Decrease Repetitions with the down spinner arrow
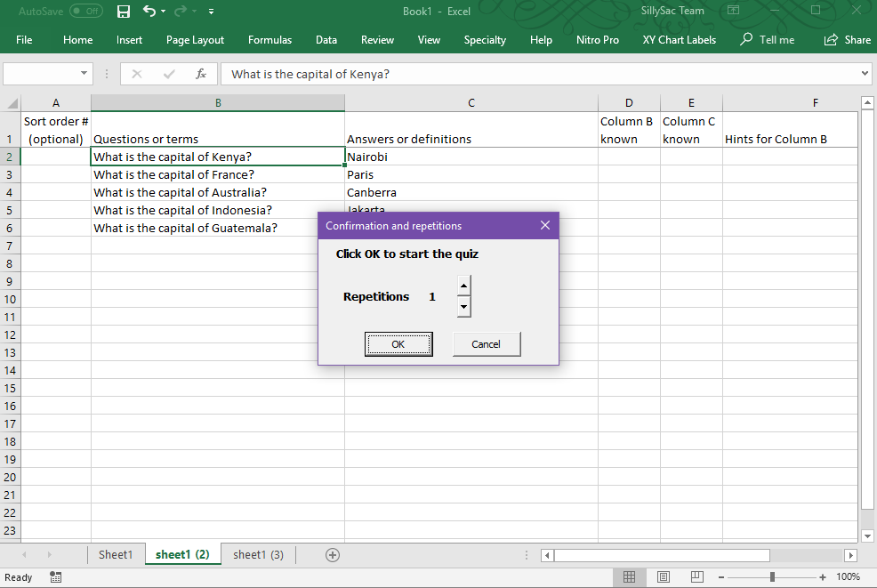 (463, 307)
